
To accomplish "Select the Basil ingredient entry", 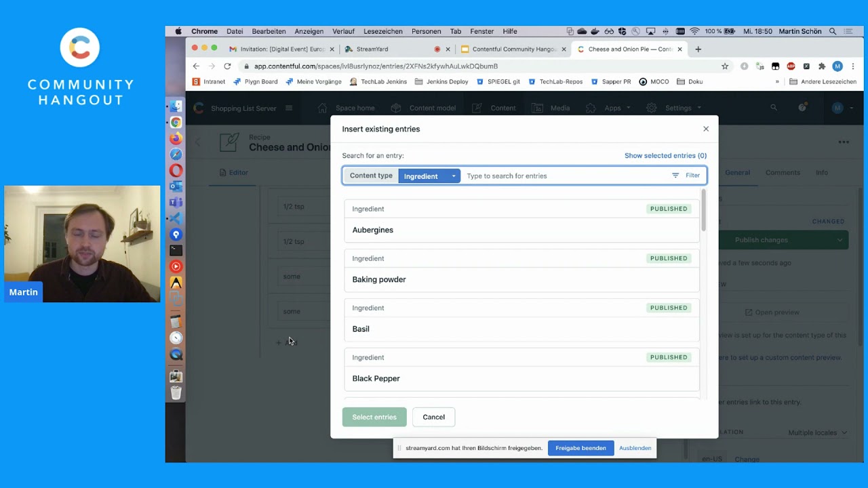I will pyautogui.click(x=521, y=320).
